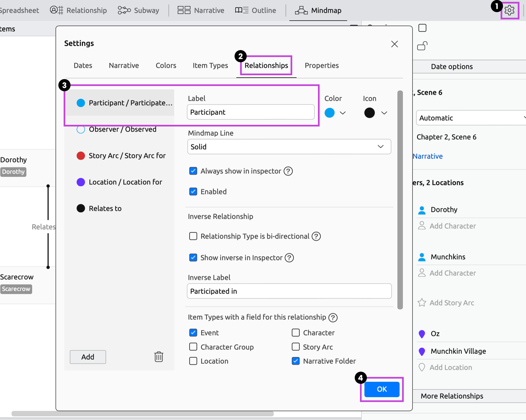Select the Story Arc / Story Arc for relationship
This screenshot has width=526, height=420.
119,156
